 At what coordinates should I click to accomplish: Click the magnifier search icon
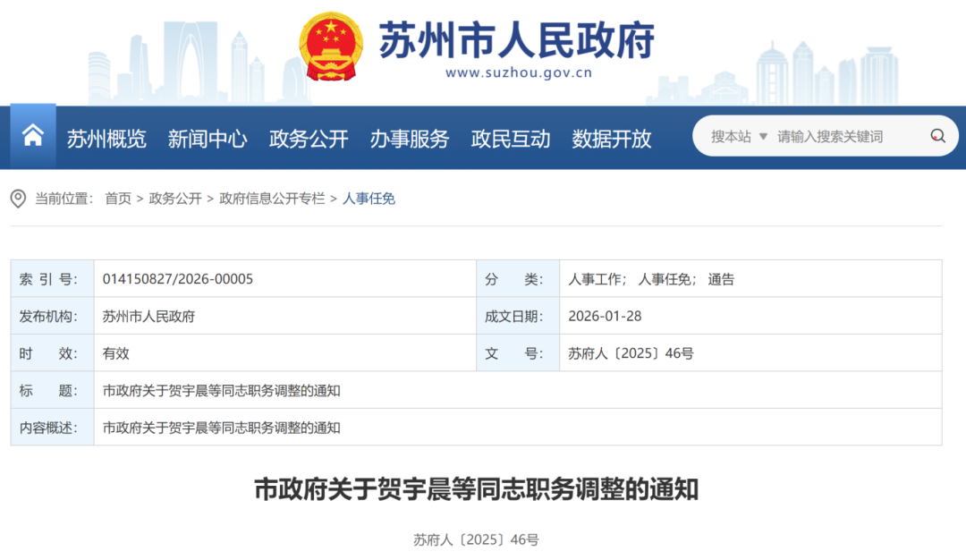coord(937,136)
